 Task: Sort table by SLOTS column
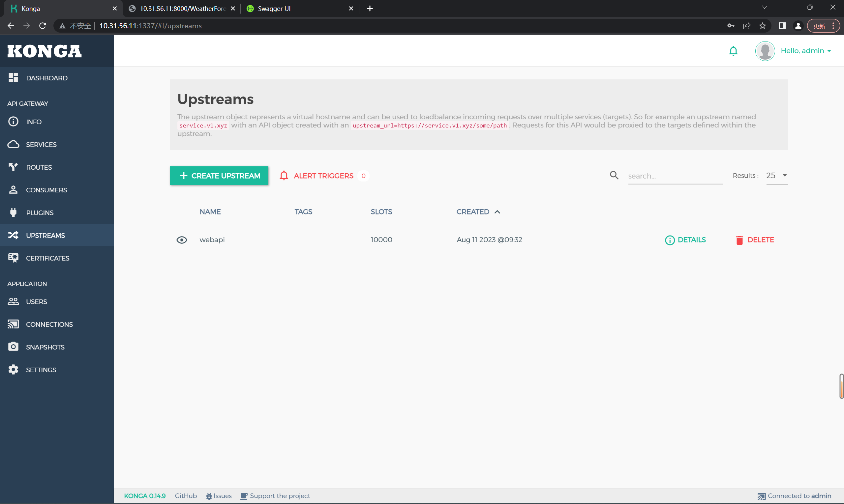point(381,212)
